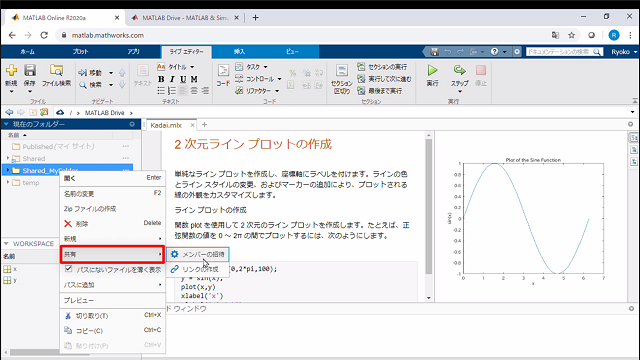640x360 pixels.
Task: Select Preview in the context menu
Action: click(x=112, y=300)
